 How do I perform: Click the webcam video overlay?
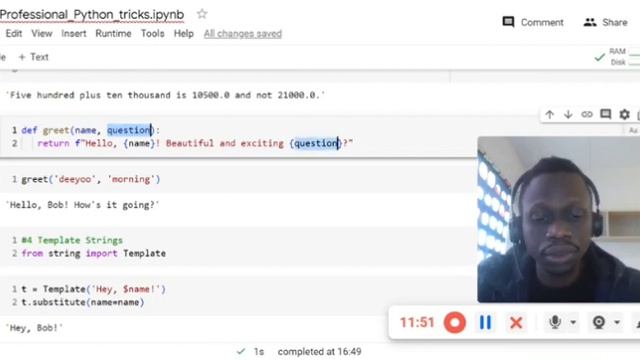tap(559, 220)
